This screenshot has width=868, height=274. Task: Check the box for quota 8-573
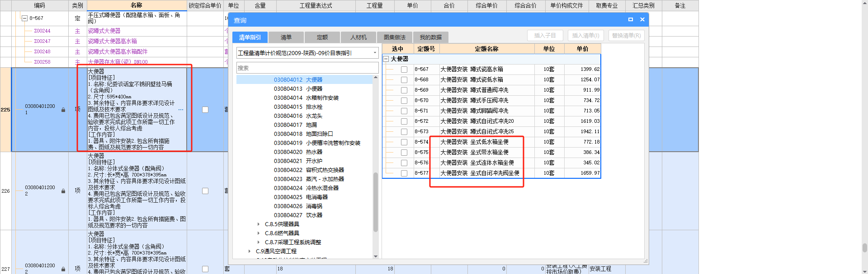[404, 132]
